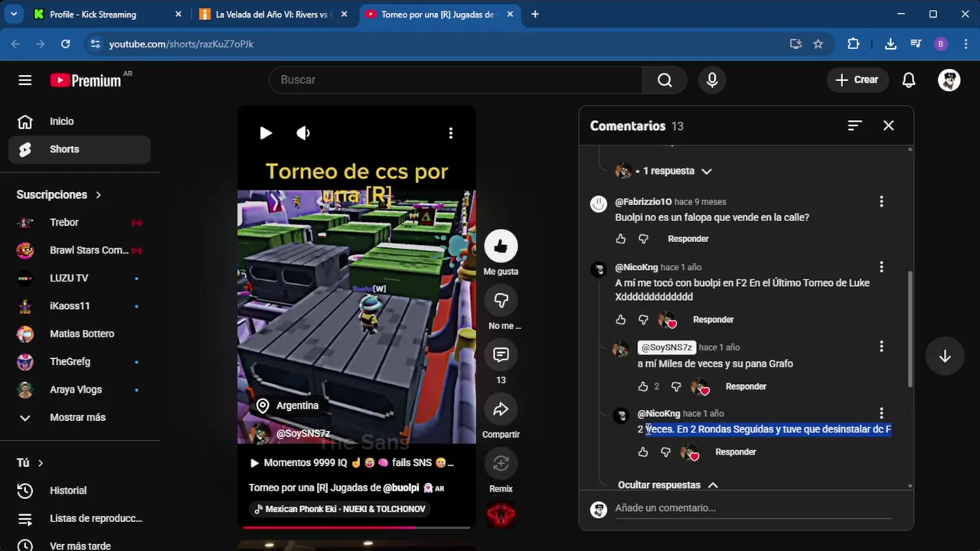
Task: Dislike Fabrizzio10's comment
Action: click(643, 239)
